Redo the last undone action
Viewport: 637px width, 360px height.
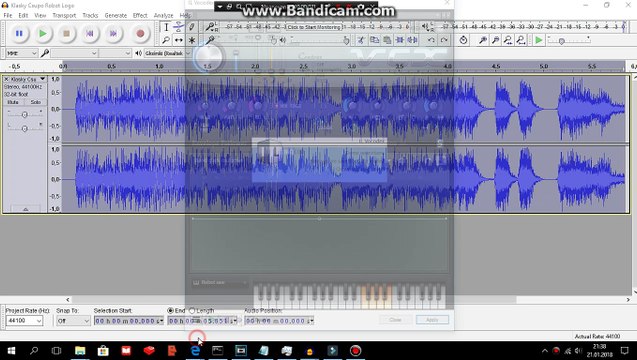click(444, 40)
